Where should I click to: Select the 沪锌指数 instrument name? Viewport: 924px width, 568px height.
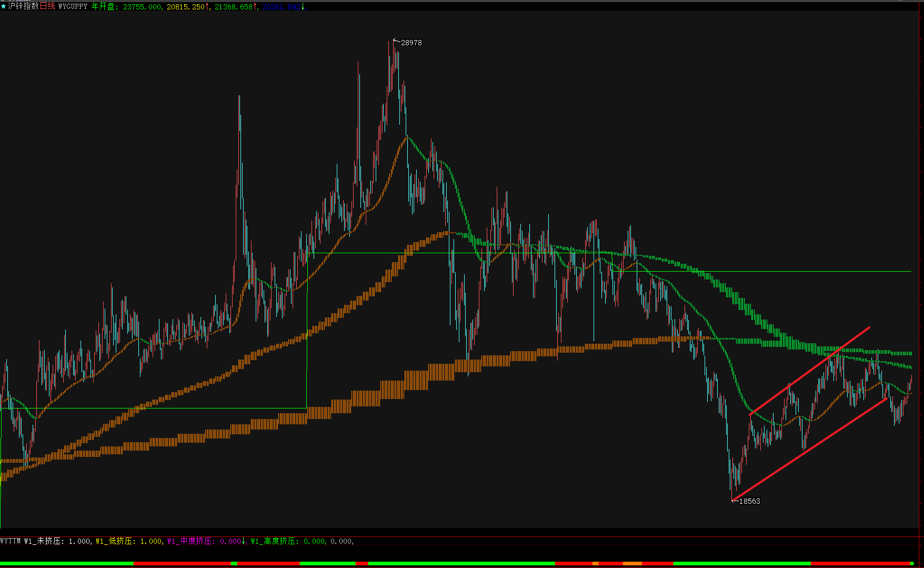pos(23,6)
